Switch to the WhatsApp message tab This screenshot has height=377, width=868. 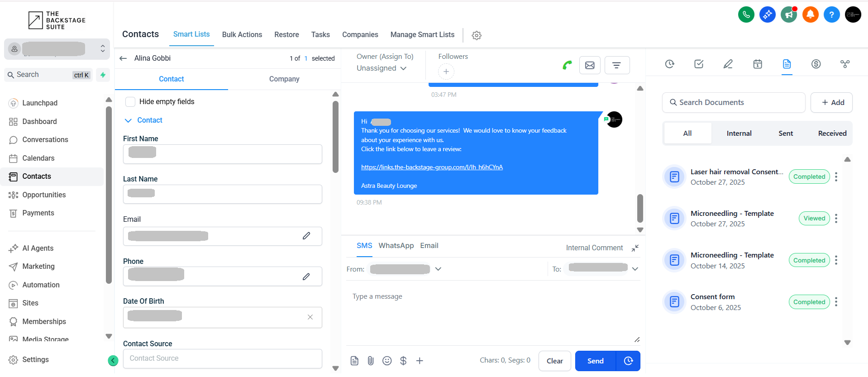[x=396, y=246]
